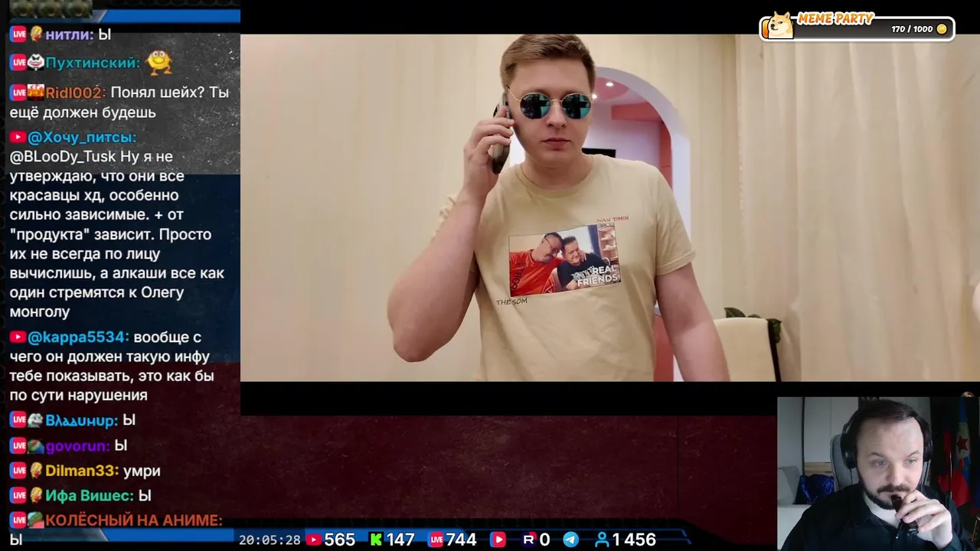Click message text 'Понял шейх? Ты ещё должен будешь'
This screenshot has height=551, width=980.
119,103
